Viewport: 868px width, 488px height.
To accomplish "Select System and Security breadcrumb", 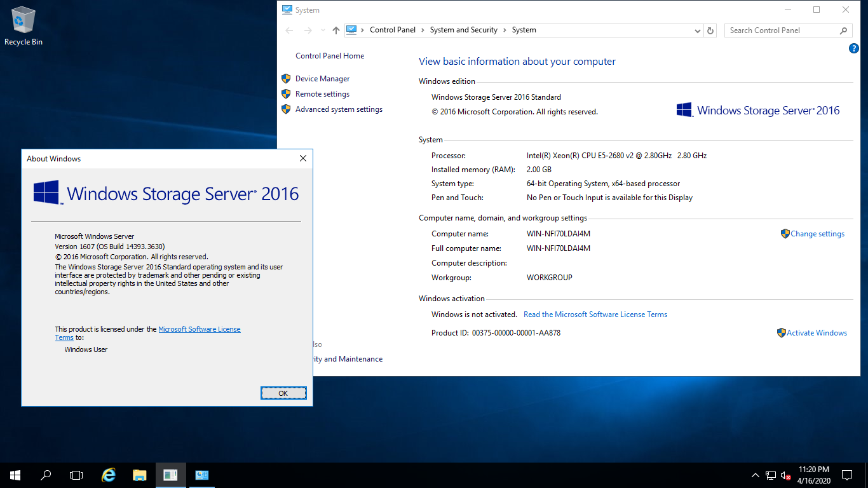I will pos(463,30).
